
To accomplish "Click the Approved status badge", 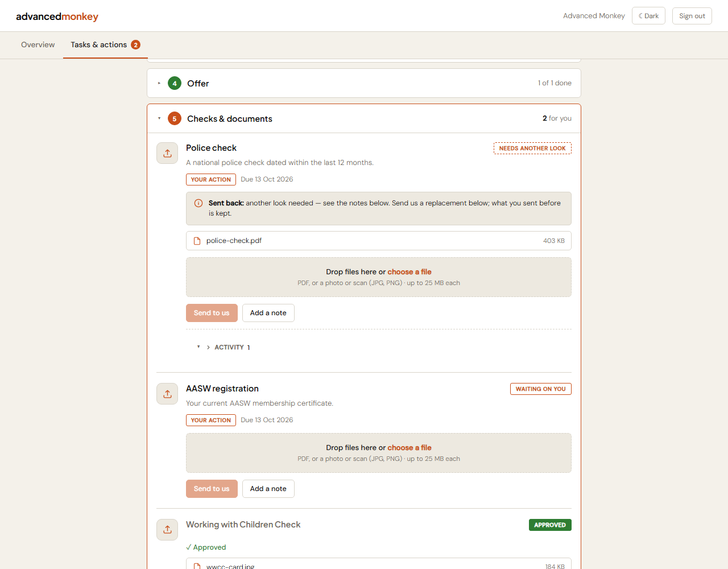I will (x=550, y=525).
